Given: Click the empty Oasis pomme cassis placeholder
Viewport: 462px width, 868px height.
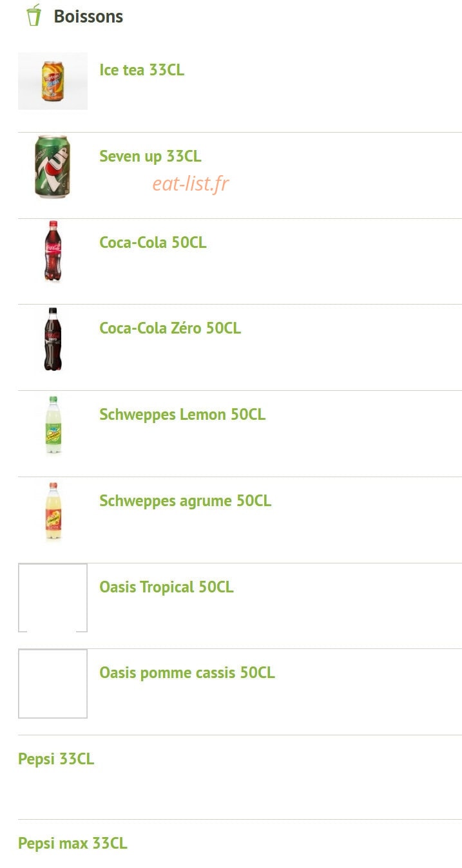Looking at the screenshot, I should tap(53, 684).
